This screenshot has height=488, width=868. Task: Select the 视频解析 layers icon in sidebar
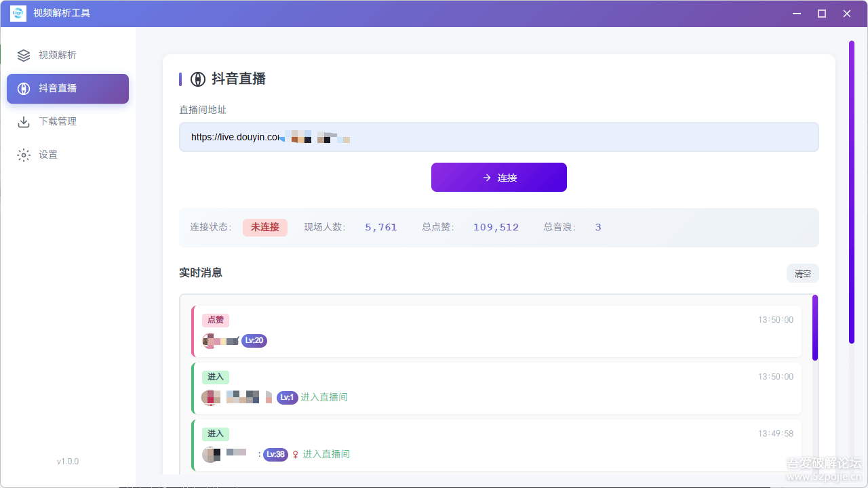point(24,55)
